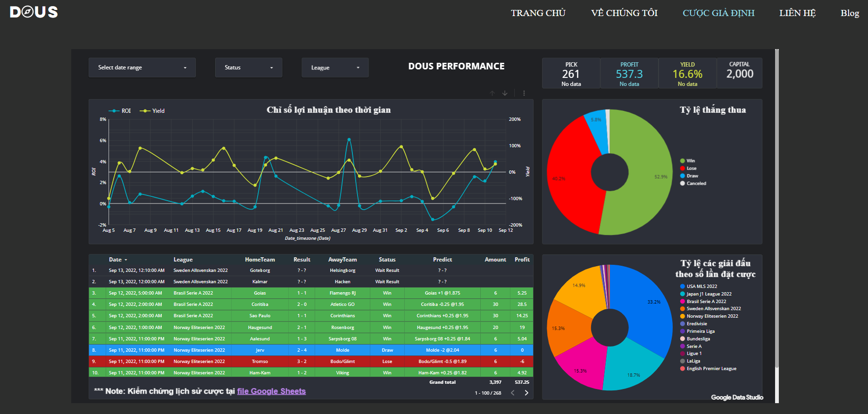Screen dimensions: 868x414
Task: Go to the LIÊN HỆ page
Action: tap(797, 13)
